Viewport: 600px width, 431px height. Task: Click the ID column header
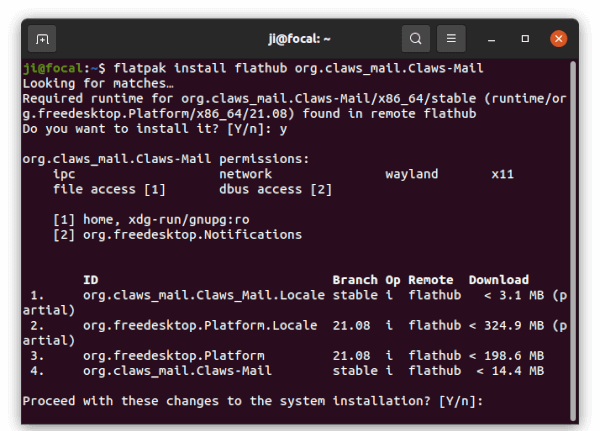pos(91,280)
